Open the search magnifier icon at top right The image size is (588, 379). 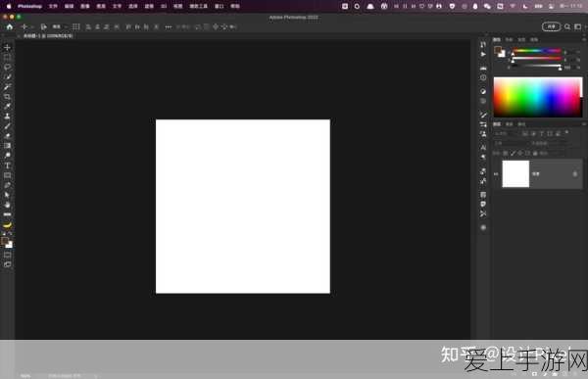(x=567, y=26)
